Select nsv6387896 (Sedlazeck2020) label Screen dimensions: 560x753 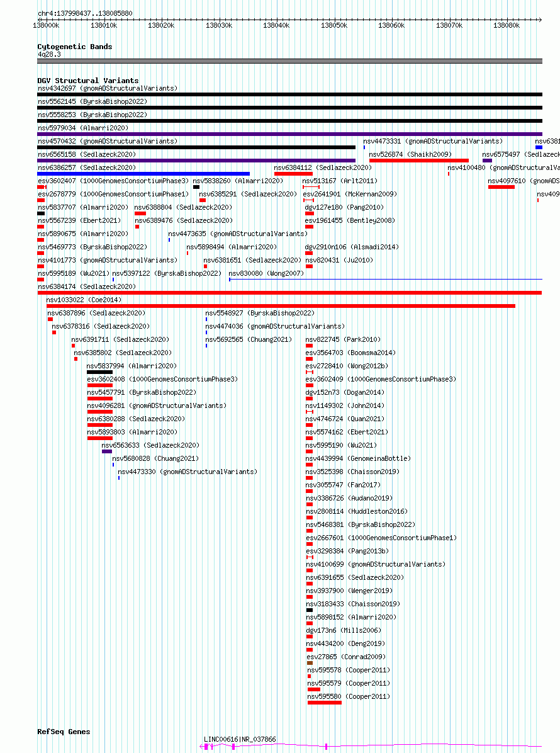click(96, 313)
